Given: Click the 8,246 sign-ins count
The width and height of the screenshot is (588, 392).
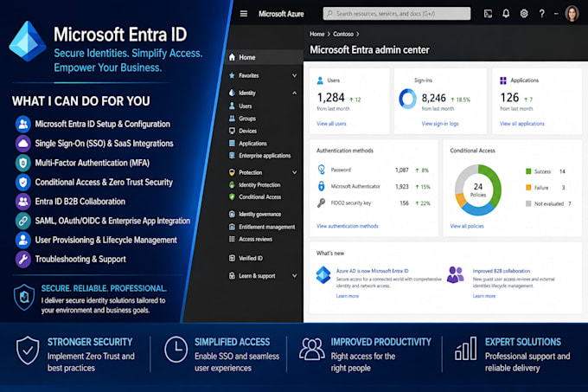Looking at the screenshot, I should click(x=433, y=98).
